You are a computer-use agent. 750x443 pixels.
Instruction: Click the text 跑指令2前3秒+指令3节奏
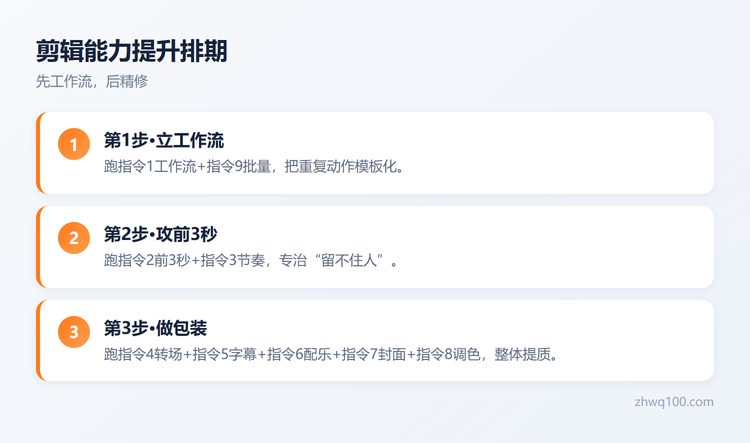185,261
